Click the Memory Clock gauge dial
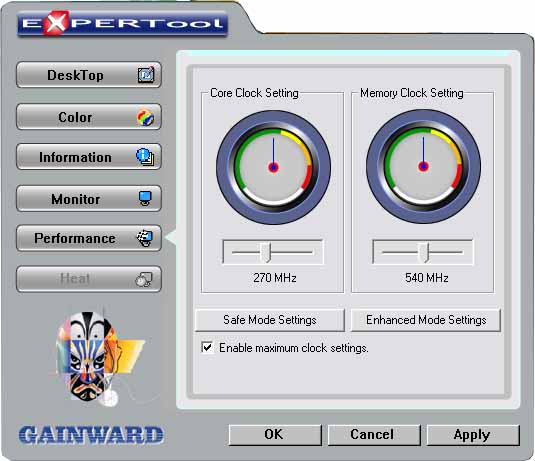This screenshot has height=461, width=535. pos(423,167)
